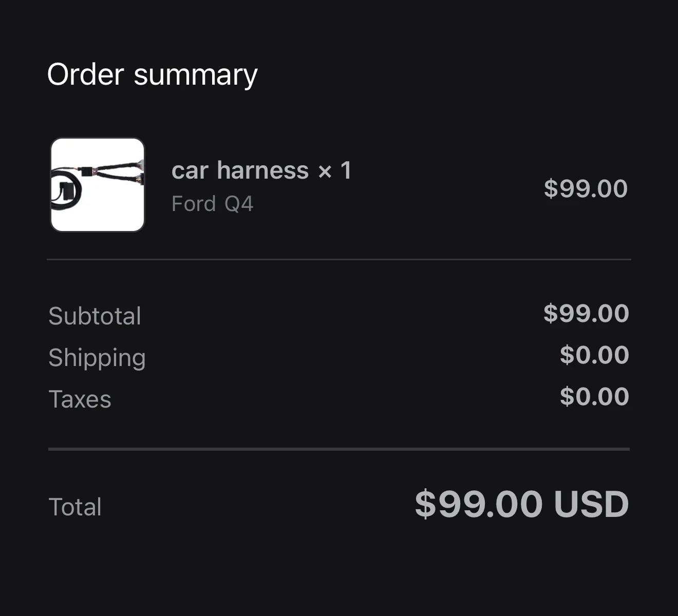Click the word "summary" in the heading
This screenshot has width=678, height=616.
point(196,75)
